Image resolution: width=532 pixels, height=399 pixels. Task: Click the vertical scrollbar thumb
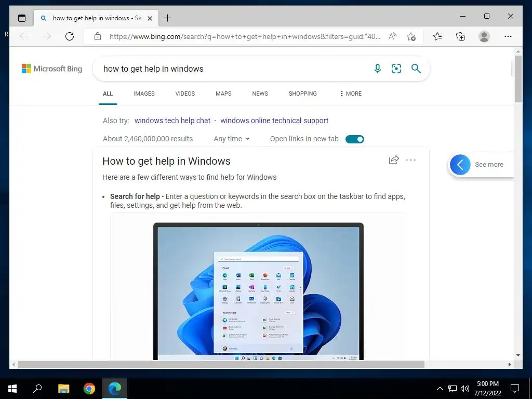pyautogui.click(x=518, y=79)
